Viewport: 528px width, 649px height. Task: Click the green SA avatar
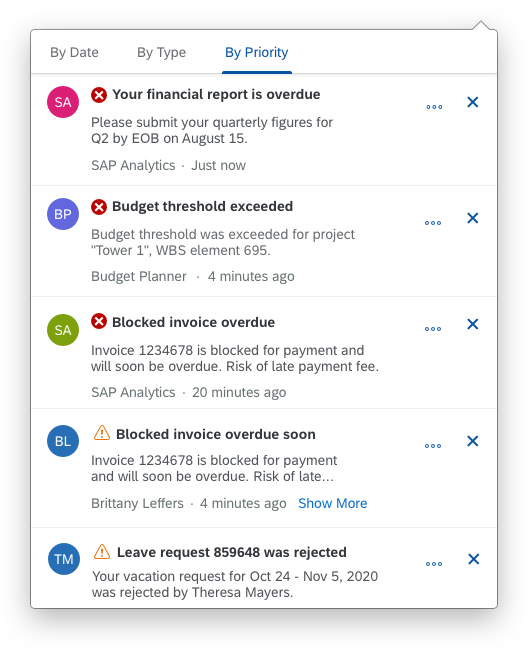[63, 330]
